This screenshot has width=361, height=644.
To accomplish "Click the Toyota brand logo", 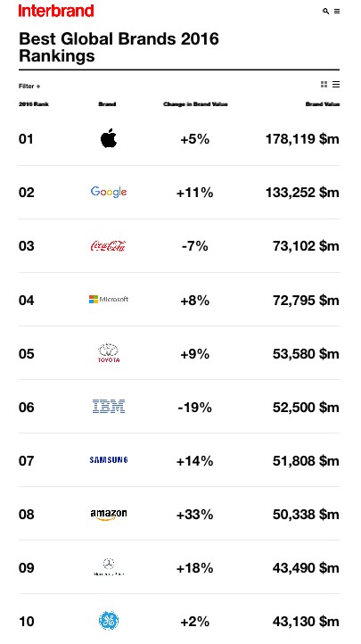I will (109, 353).
